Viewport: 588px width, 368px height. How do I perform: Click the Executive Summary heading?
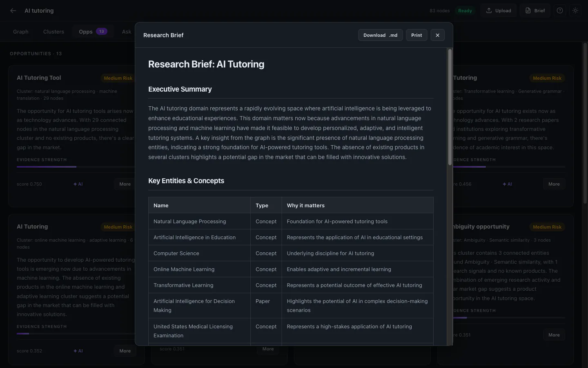[x=180, y=89]
